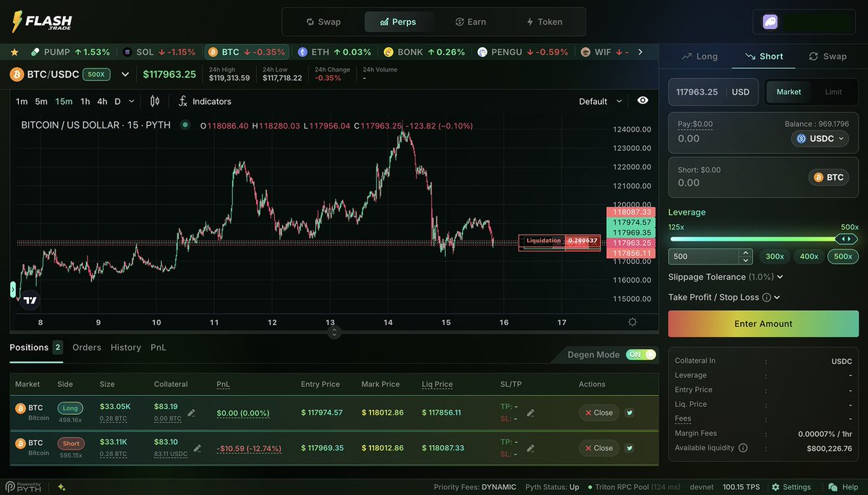The image size is (868, 495).
Task: Click the Pay amount input field
Action: pyautogui.click(x=729, y=139)
